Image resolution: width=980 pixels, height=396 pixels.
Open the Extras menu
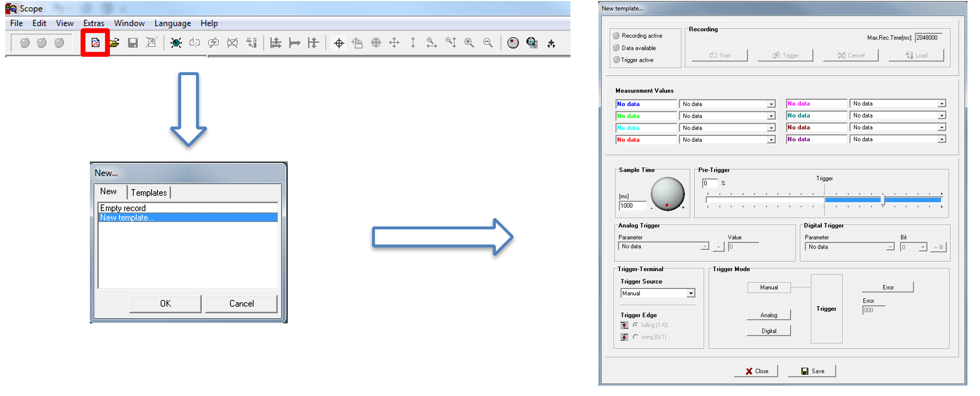click(94, 23)
